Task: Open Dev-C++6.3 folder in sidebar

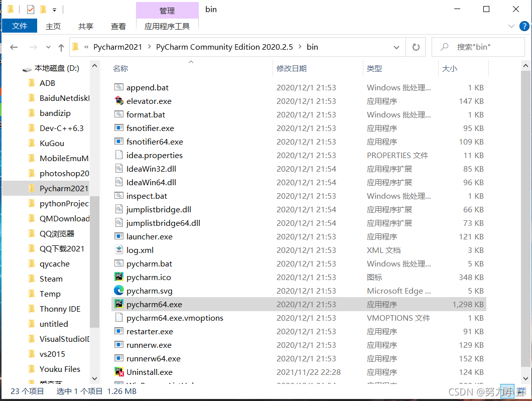Action: coord(61,128)
